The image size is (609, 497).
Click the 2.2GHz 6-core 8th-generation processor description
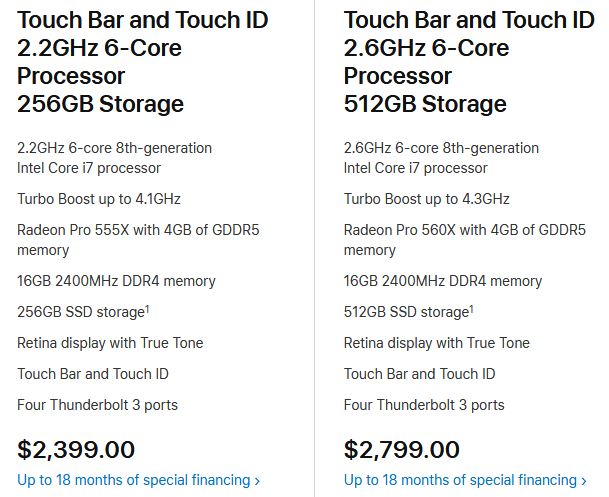115,158
